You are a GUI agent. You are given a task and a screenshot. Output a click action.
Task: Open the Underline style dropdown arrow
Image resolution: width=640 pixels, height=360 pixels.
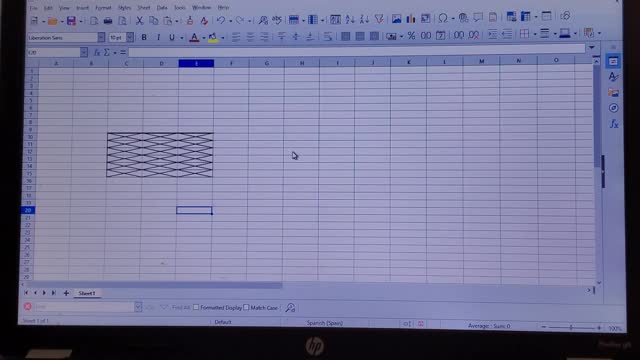182,38
